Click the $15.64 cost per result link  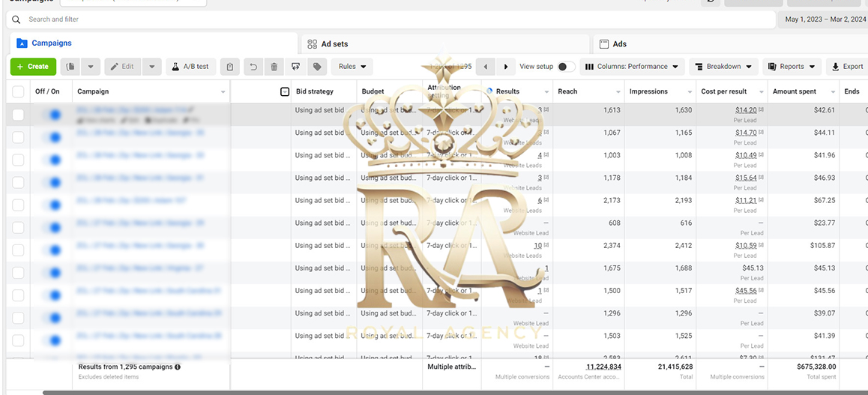coord(746,178)
